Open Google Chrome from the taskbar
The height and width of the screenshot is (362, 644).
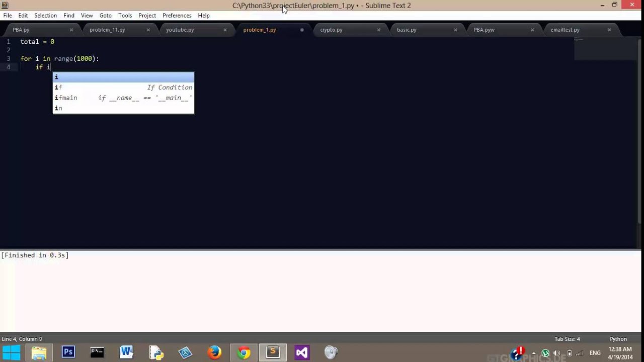[x=244, y=353]
